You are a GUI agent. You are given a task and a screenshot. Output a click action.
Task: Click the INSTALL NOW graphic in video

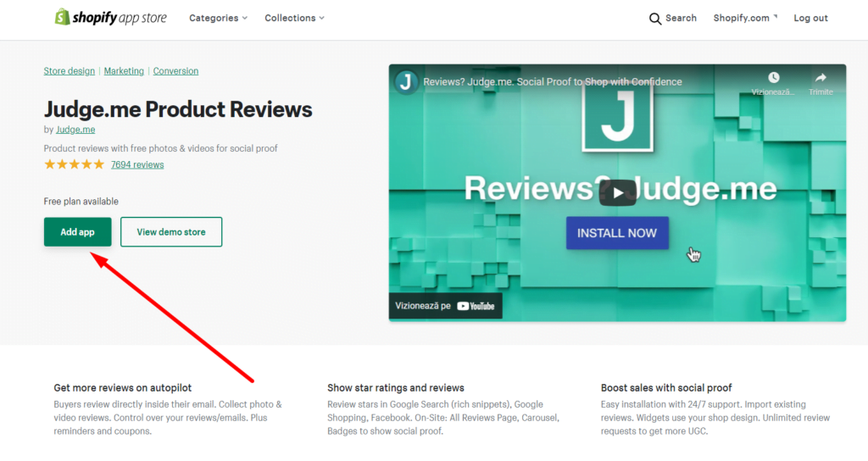point(617,233)
